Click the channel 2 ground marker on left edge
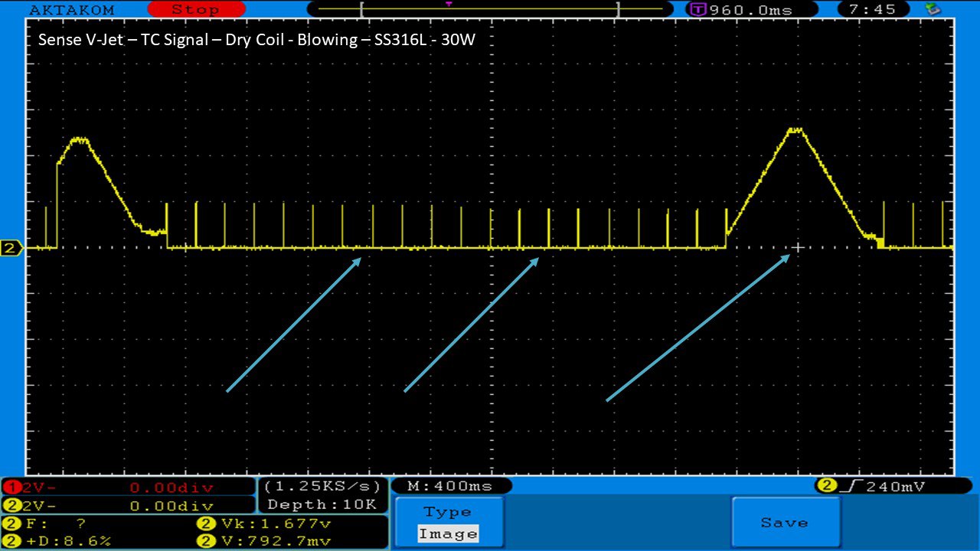The width and height of the screenshot is (980, 551). 11,248
